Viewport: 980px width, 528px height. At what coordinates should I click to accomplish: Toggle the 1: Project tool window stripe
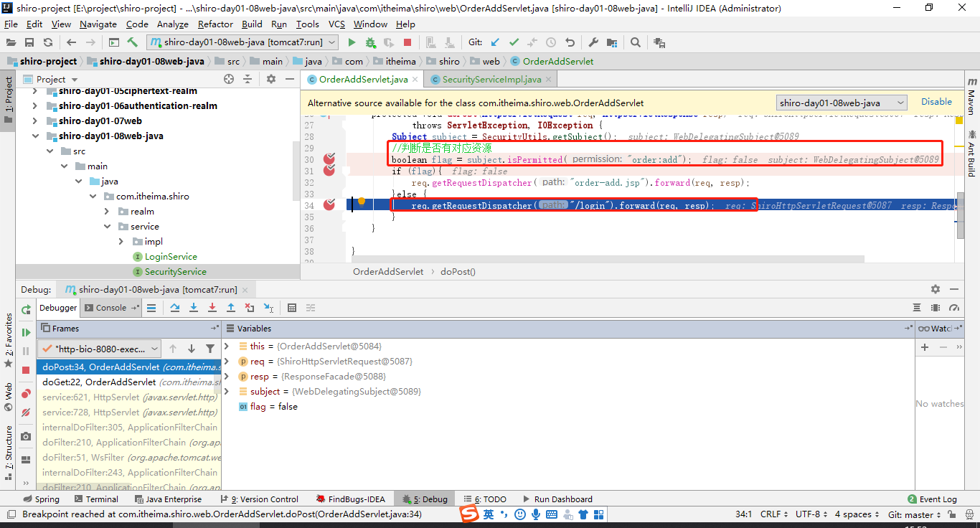pyautogui.click(x=8, y=99)
